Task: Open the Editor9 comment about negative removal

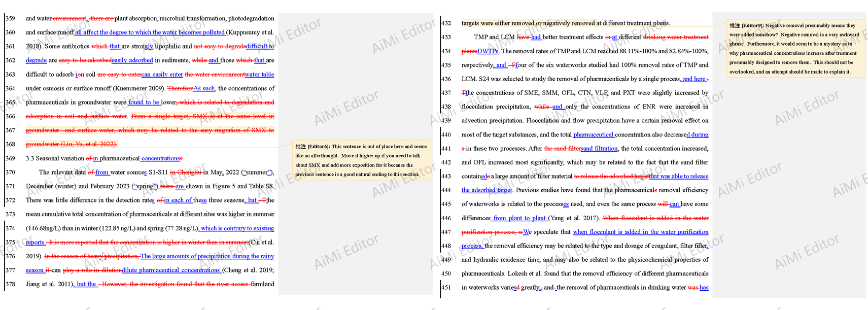Action: [795, 49]
